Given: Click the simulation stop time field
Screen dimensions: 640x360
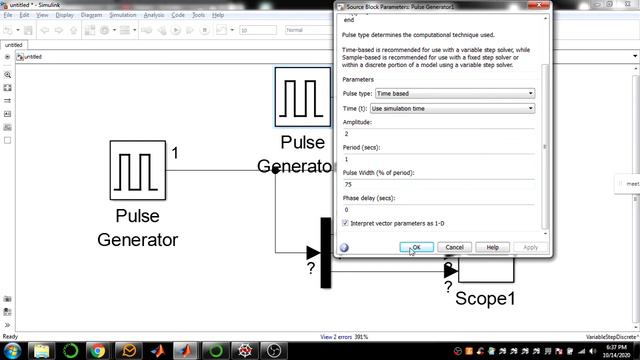Looking at the screenshot, I should coord(258,30).
